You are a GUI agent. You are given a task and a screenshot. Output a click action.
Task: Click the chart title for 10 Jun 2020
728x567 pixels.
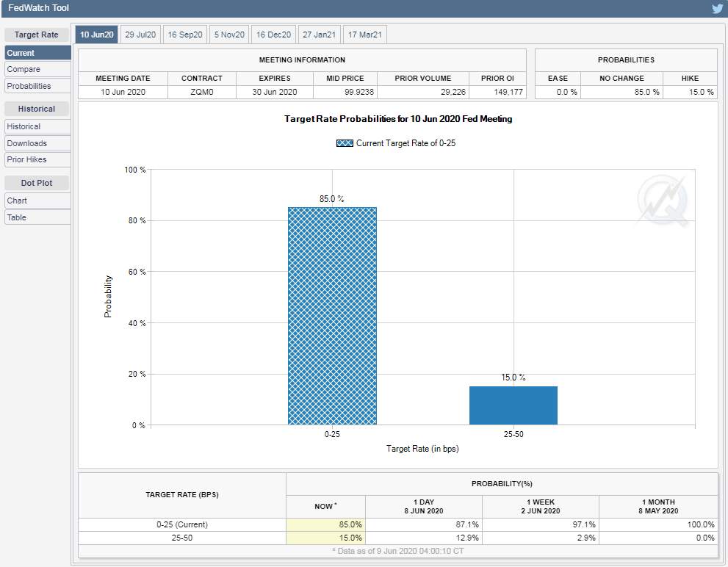(x=398, y=119)
